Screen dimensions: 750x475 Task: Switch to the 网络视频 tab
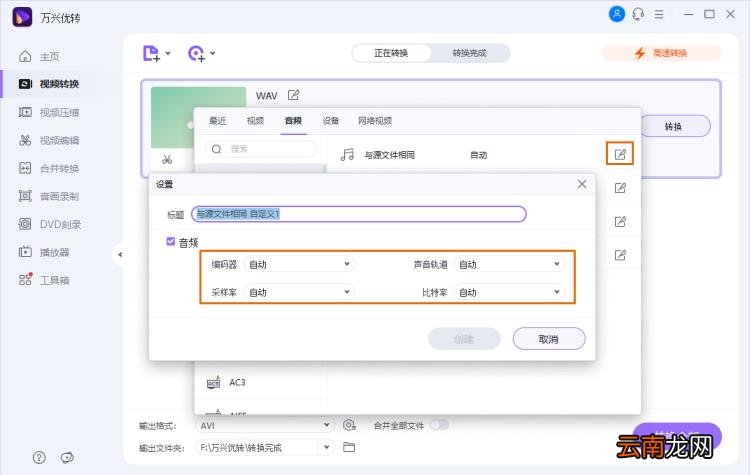pyautogui.click(x=375, y=121)
